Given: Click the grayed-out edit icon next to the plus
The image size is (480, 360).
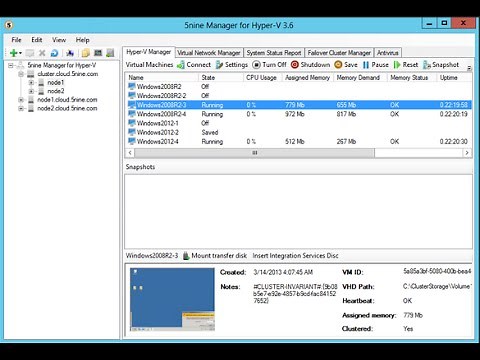Looking at the screenshot, I should [x=30, y=53].
